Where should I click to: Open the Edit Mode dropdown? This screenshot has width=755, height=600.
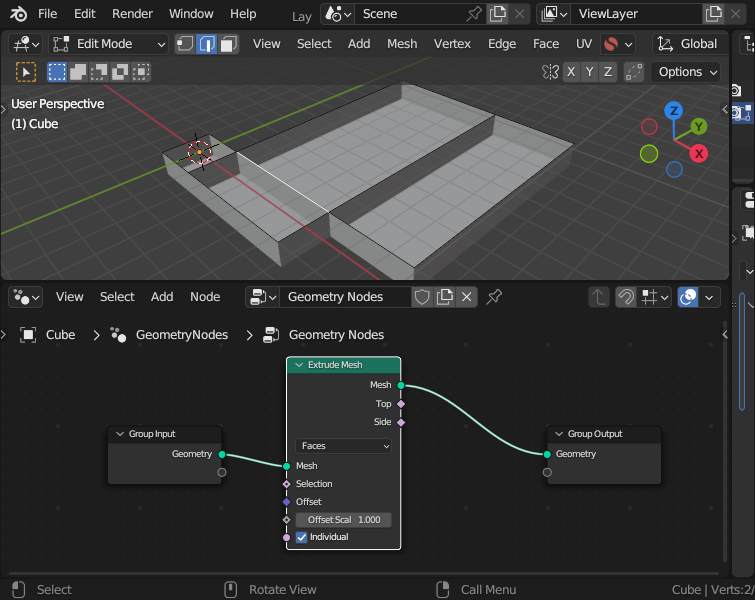click(108, 44)
